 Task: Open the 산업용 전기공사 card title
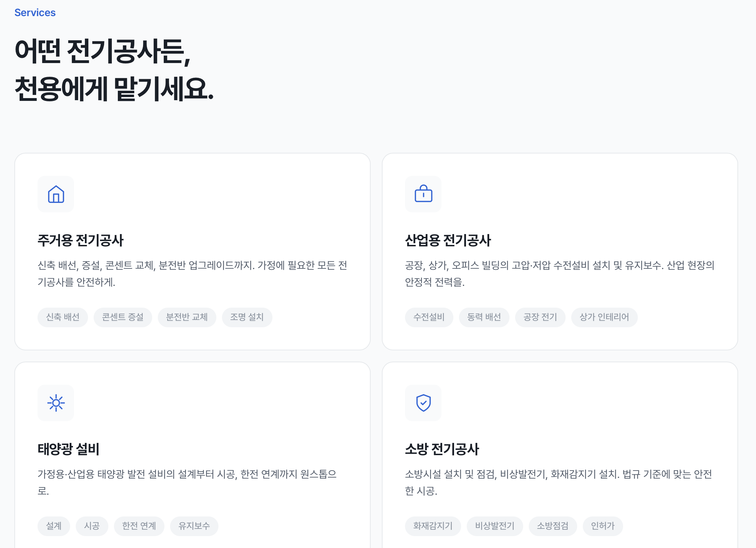[448, 240]
